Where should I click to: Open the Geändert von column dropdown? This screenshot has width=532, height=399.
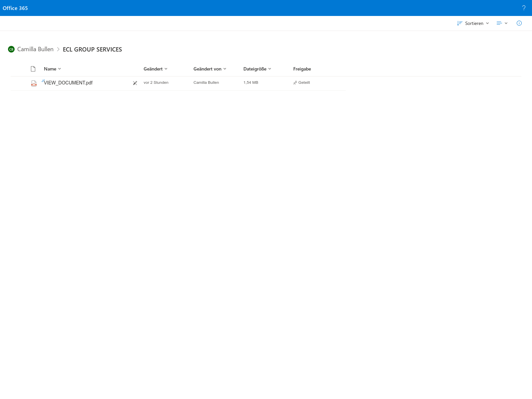(210, 69)
